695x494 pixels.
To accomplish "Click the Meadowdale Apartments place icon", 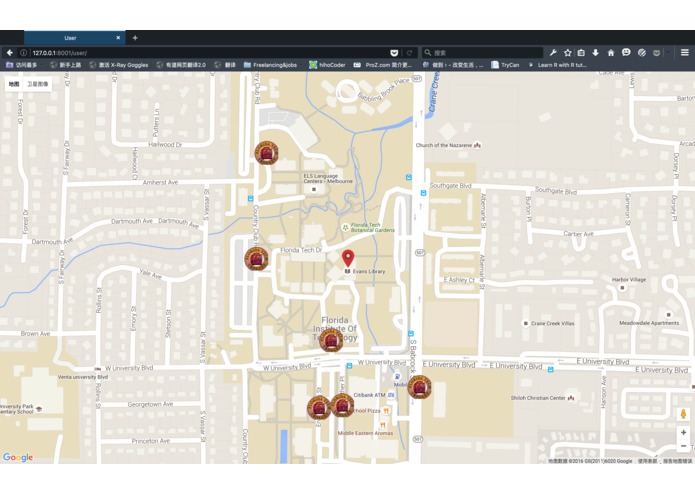I will 668,315.
